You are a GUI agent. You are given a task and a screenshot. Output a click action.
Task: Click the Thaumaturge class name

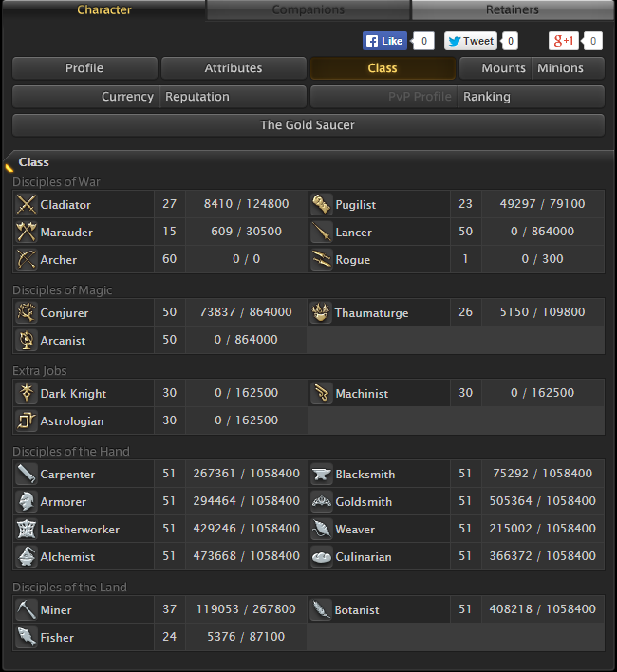pos(371,313)
